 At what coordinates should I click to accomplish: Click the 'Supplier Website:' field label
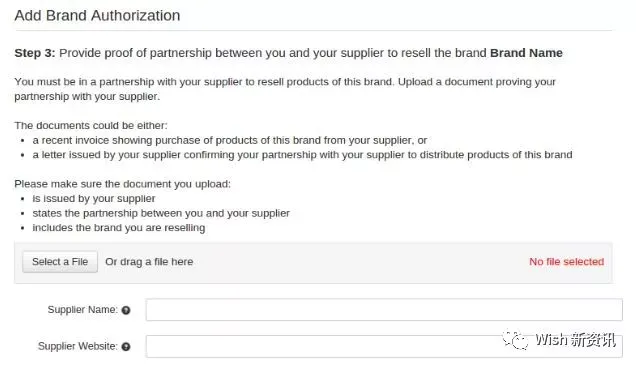coord(78,346)
